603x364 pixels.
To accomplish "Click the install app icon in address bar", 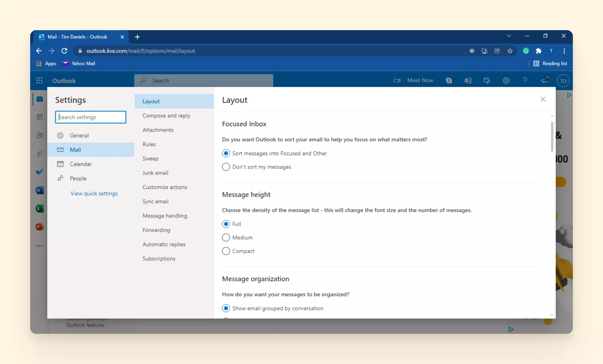I will click(x=485, y=51).
